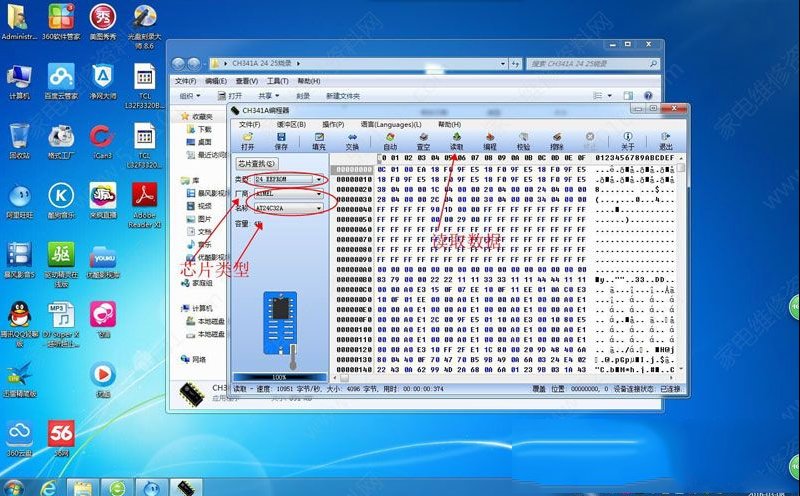Click the 保存 (Save) floppy disk icon

coord(281,141)
